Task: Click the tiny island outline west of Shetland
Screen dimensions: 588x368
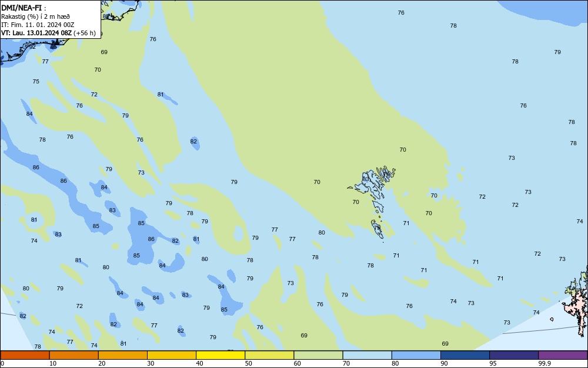Action: point(552,319)
